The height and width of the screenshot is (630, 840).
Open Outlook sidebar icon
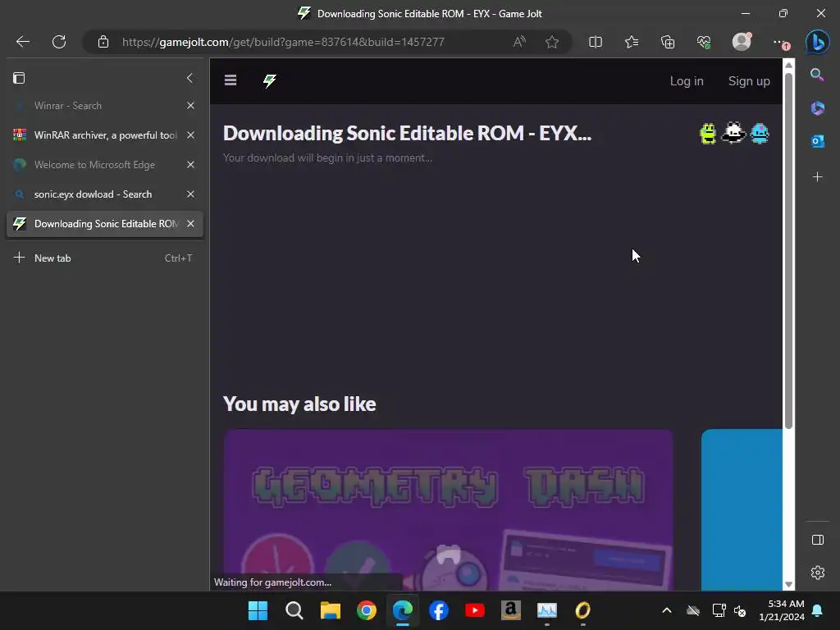tap(817, 141)
